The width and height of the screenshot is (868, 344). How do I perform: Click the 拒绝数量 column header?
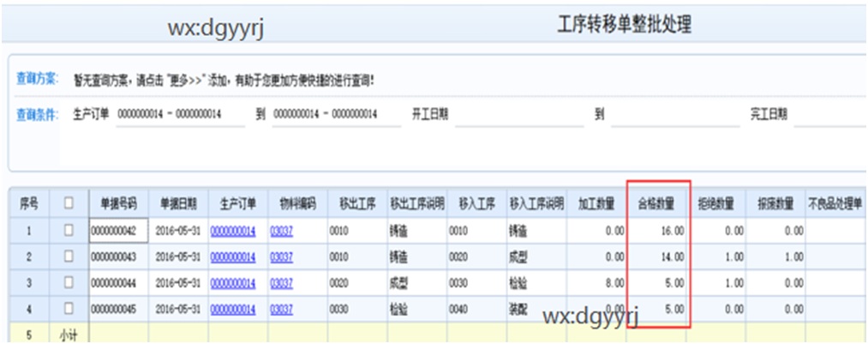click(716, 204)
